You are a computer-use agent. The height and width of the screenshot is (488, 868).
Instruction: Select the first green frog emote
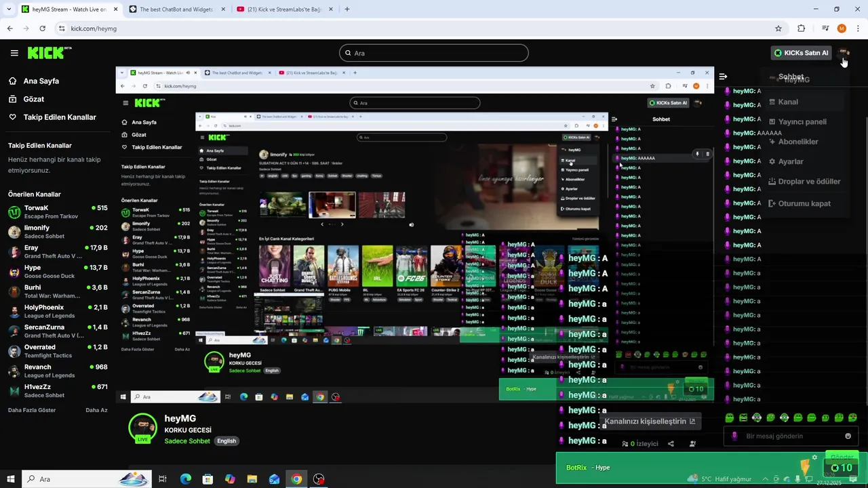point(730,418)
